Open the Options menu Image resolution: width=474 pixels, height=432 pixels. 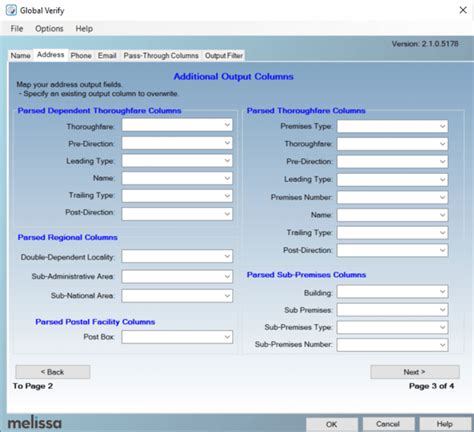click(x=49, y=29)
